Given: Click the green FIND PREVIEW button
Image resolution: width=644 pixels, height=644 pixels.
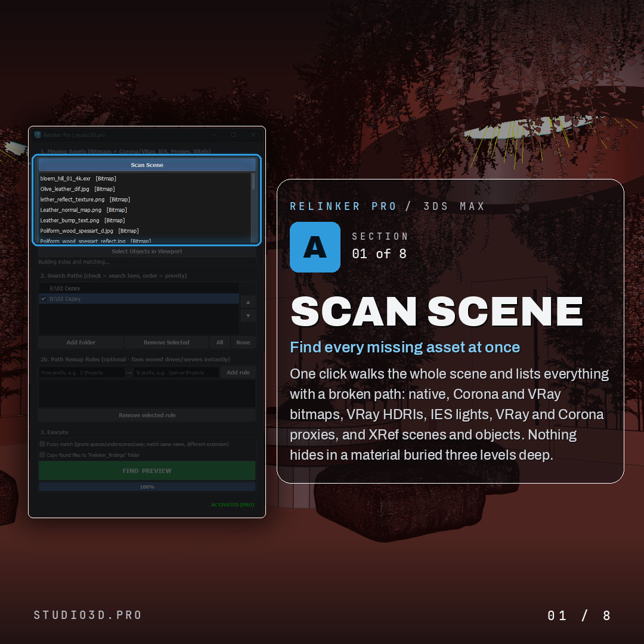Looking at the screenshot, I should pos(147,470).
